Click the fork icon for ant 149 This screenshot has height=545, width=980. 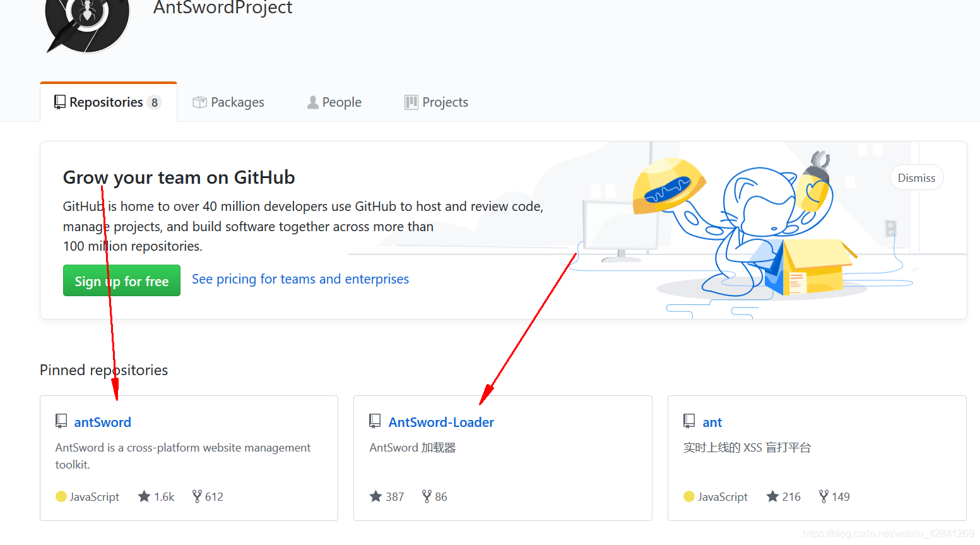tap(824, 496)
